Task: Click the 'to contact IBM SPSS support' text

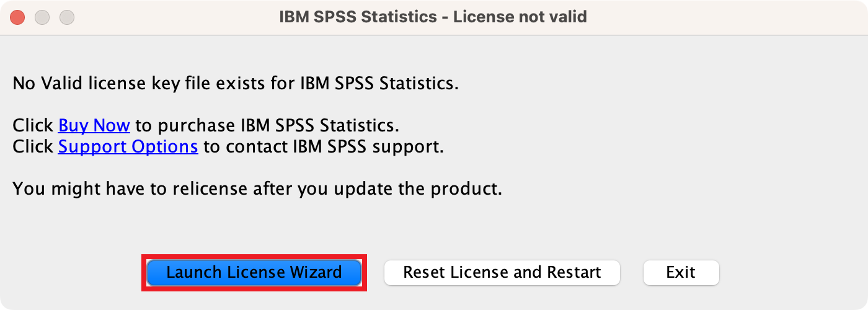Action: pyautogui.click(x=324, y=147)
